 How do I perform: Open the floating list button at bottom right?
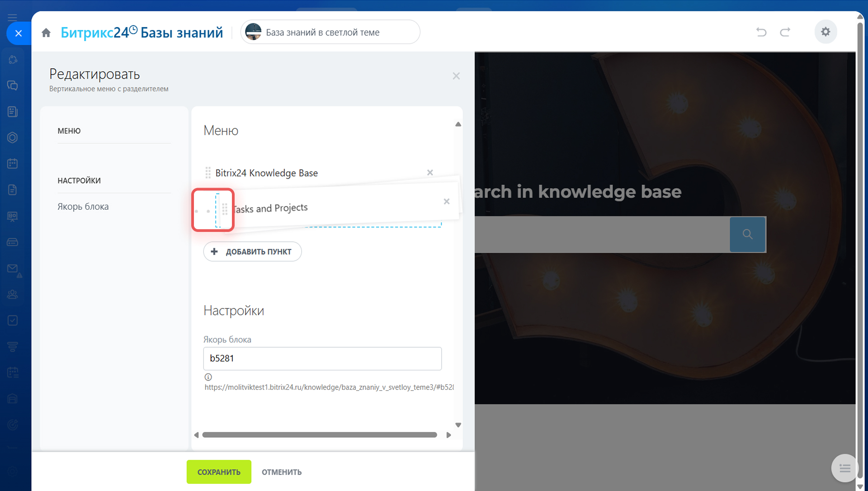tap(844, 468)
